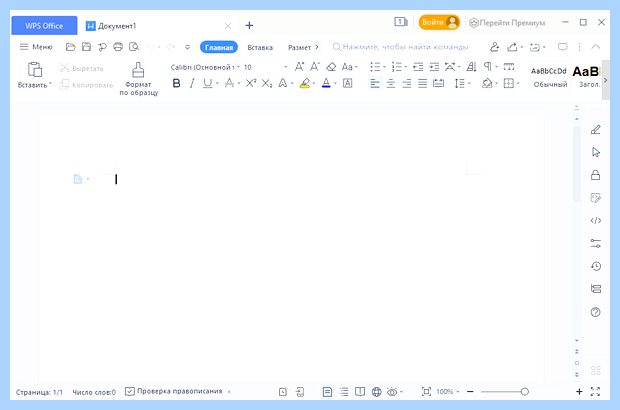Align text left
The image size is (620, 410).
[374, 83]
